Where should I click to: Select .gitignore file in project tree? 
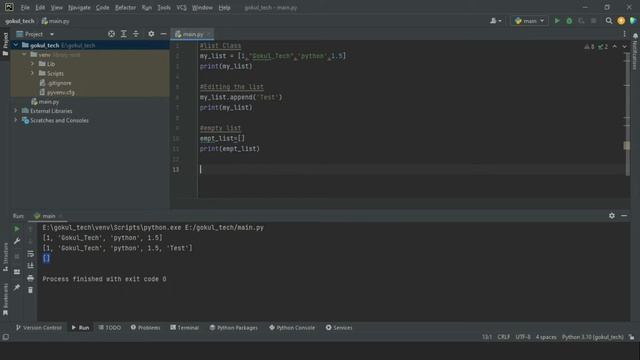click(x=56, y=83)
